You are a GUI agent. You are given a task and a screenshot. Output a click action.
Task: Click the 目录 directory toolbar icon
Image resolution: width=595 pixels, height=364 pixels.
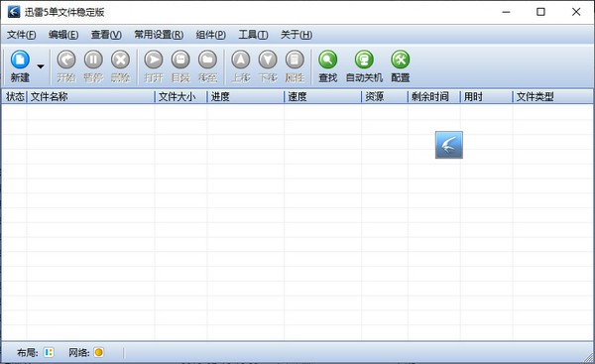(180, 60)
